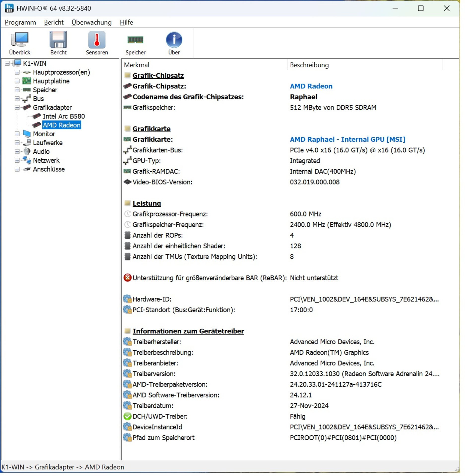Follow the blue AMD Radeon chipset link
Viewport: 465px width, 476px height.
pos(312,86)
